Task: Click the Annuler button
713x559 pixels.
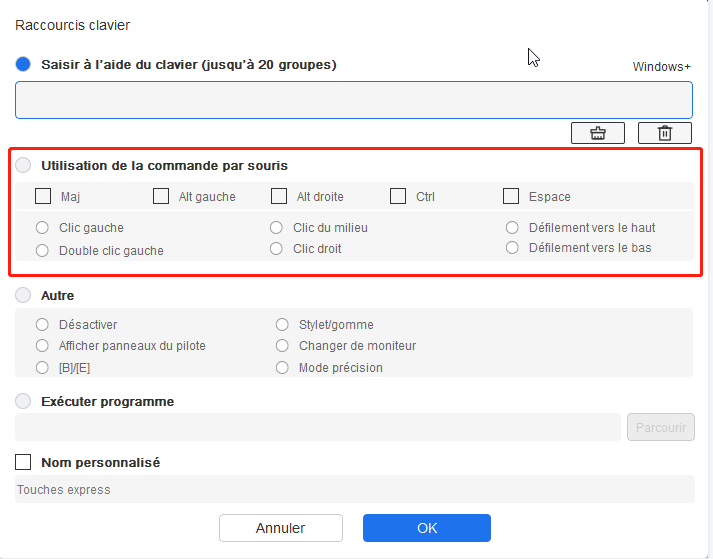Action: point(281,528)
